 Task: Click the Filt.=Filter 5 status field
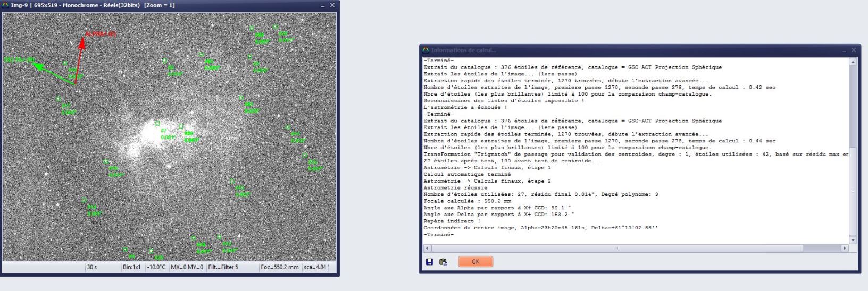223,267
